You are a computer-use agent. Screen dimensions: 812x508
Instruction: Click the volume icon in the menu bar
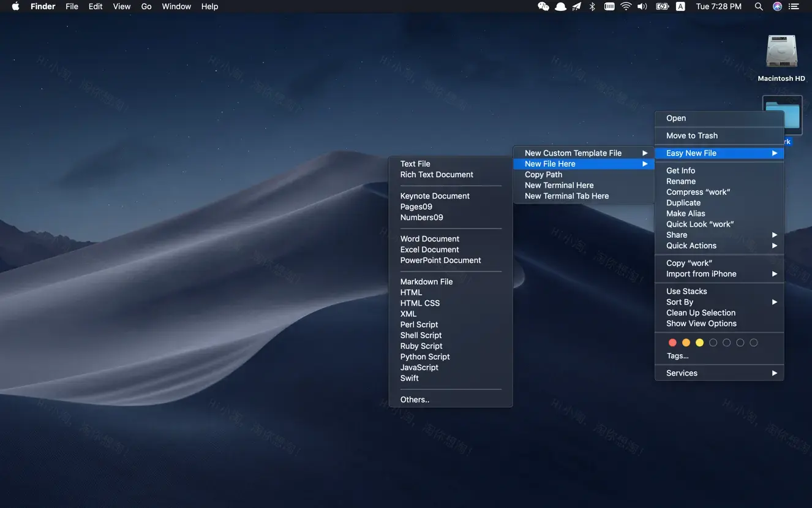coord(642,6)
